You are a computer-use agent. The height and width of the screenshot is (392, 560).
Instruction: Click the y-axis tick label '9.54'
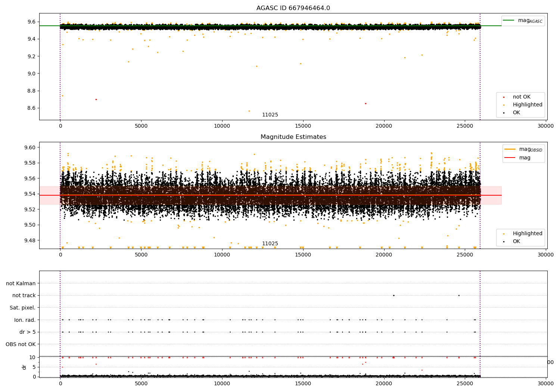tap(30, 194)
